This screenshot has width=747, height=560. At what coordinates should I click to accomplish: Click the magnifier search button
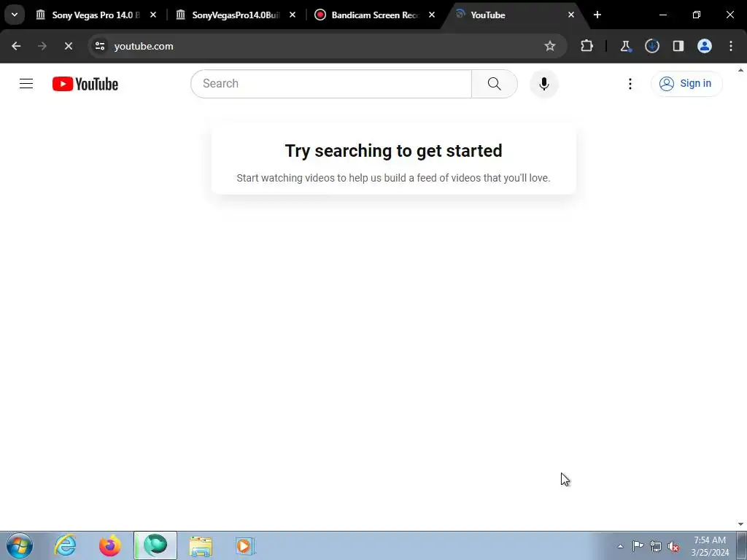[x=495, y=84]
